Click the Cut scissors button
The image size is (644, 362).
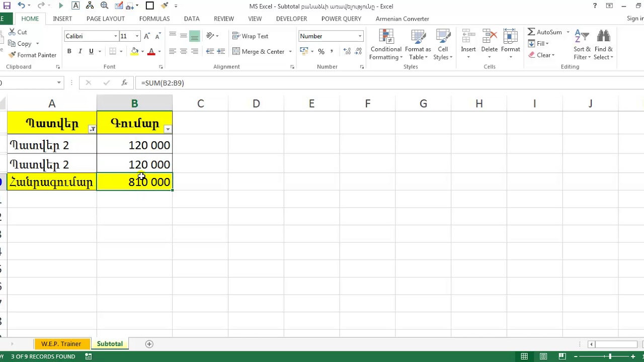click(x=18, y=32)
